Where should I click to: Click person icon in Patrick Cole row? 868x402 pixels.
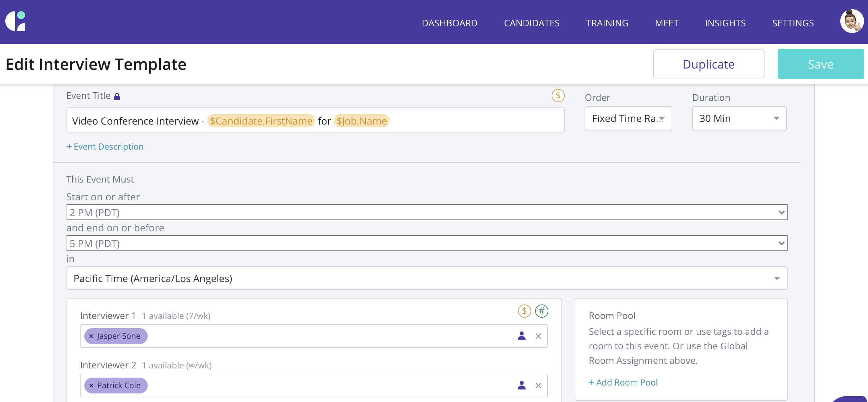521,385
